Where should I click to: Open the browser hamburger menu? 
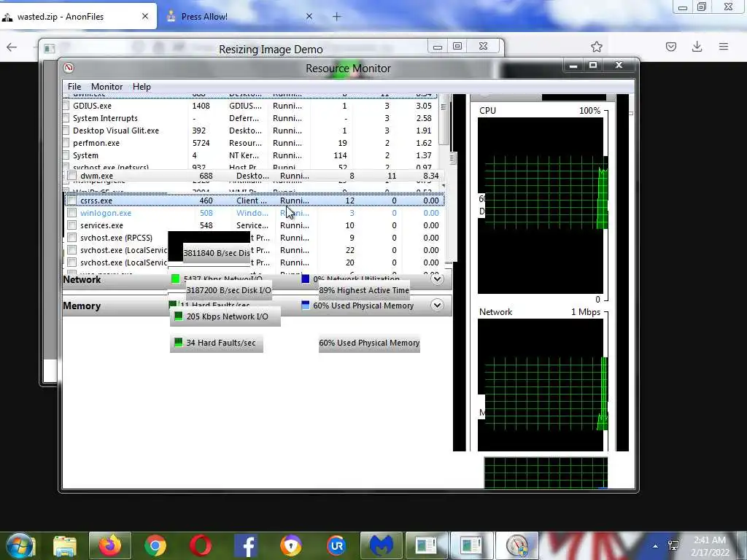[724, 46]
